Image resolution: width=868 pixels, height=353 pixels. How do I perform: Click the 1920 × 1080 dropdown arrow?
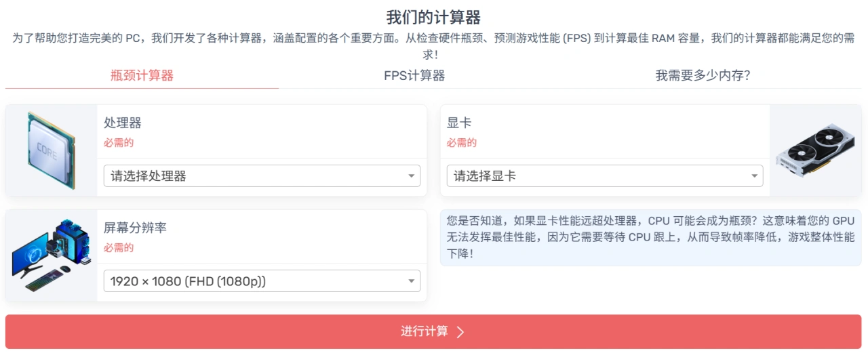(x=411, y=281)
